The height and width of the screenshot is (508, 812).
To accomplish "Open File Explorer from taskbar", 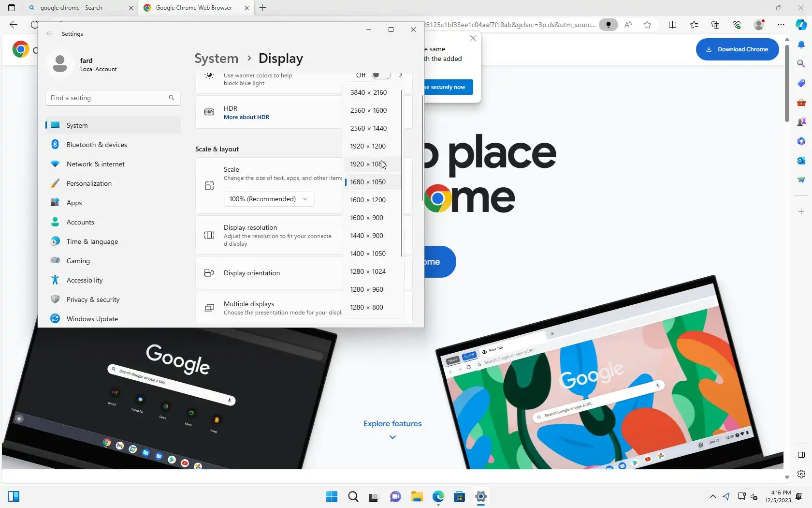I will click(x=417, y=496).
